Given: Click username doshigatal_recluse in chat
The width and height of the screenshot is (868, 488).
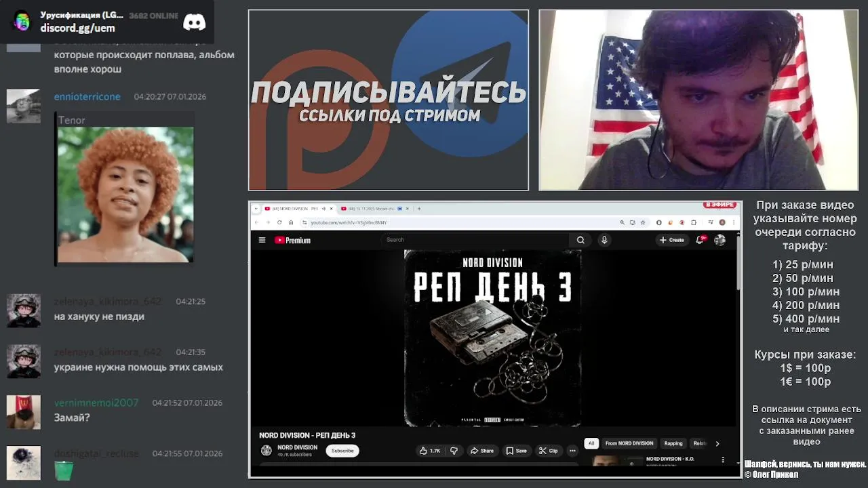Looking at the screenshot, I should [x=96, y=453].
